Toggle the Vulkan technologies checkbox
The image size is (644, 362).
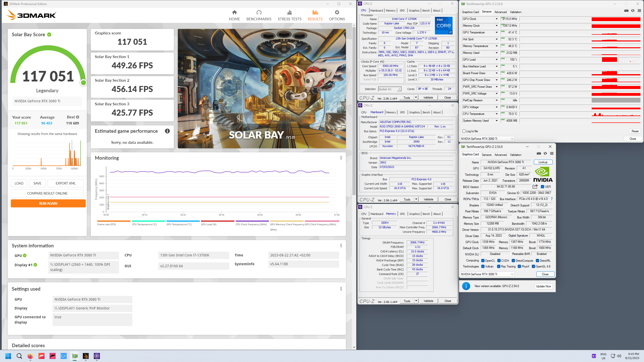483,266
